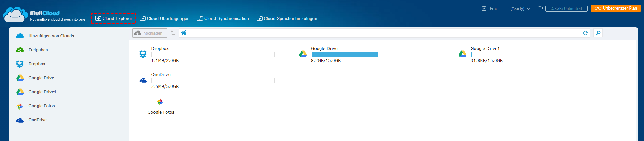Click the Google Drive1 storage usage bar
Image resolution: width=644 pixels, height=141 pixels.
(532, 54)
